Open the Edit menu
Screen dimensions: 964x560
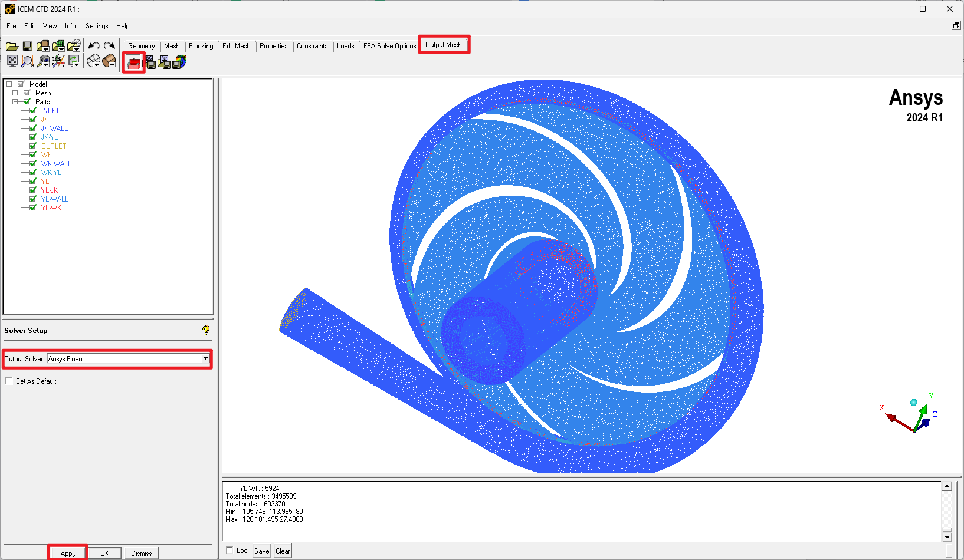pos(29,26)
